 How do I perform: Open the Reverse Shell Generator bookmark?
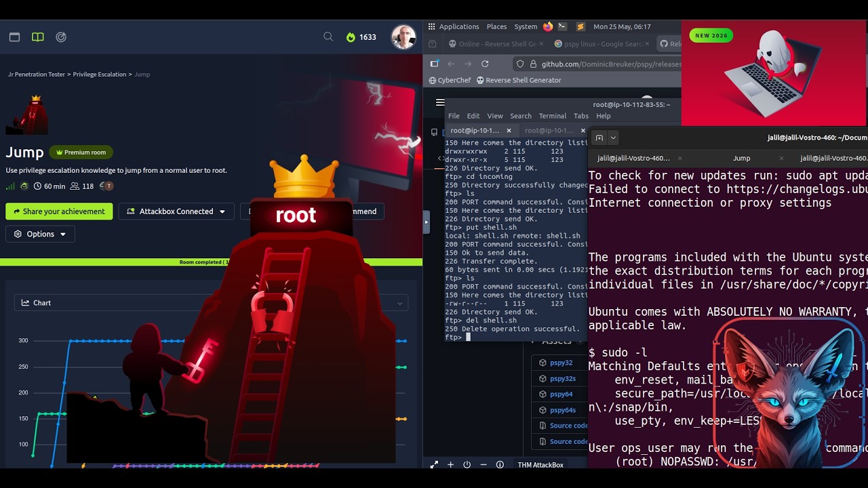[x=519, y=80]
